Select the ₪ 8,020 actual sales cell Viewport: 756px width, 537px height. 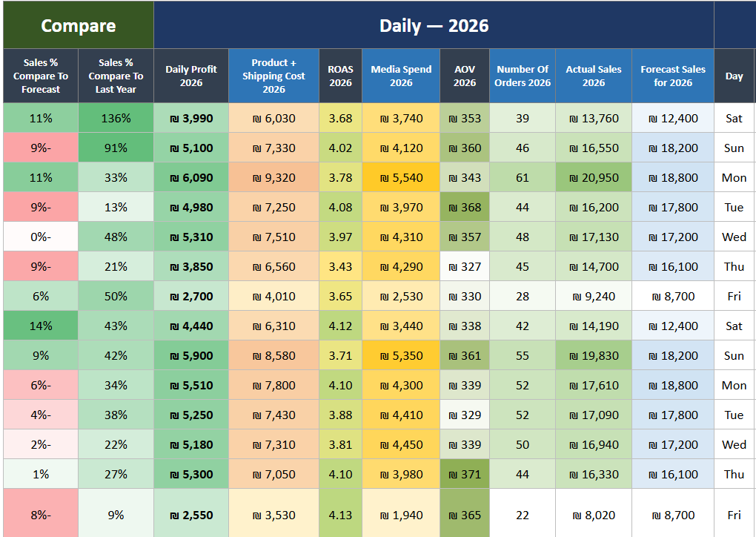point(594,515)
